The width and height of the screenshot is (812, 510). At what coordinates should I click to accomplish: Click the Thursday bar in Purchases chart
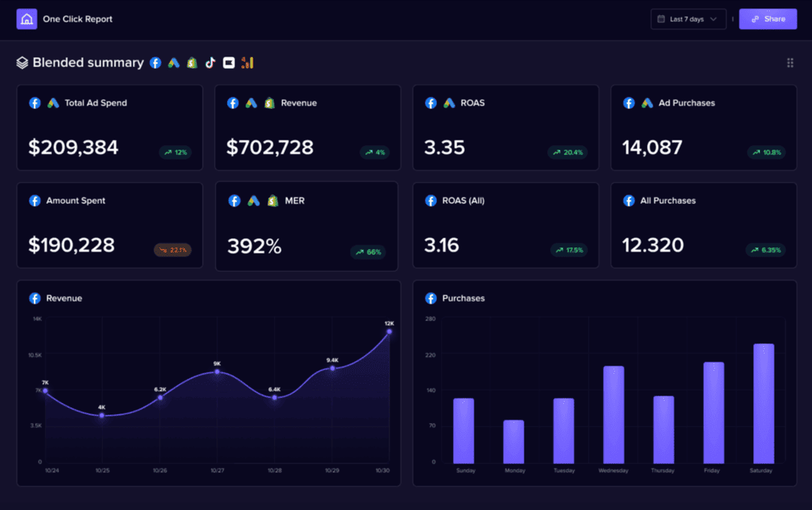(663, 430)
